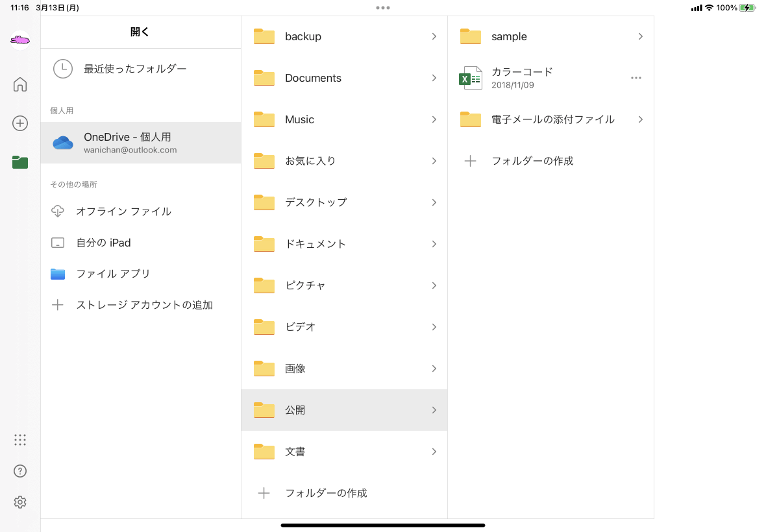Go to the Home icon in sidebar

(20, 84)
